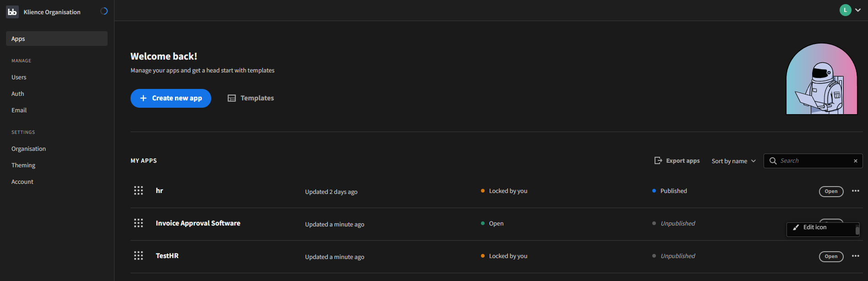Click the Budibase logo icon
This screenshot has width=868, height=281.
[x=12, y=12]
